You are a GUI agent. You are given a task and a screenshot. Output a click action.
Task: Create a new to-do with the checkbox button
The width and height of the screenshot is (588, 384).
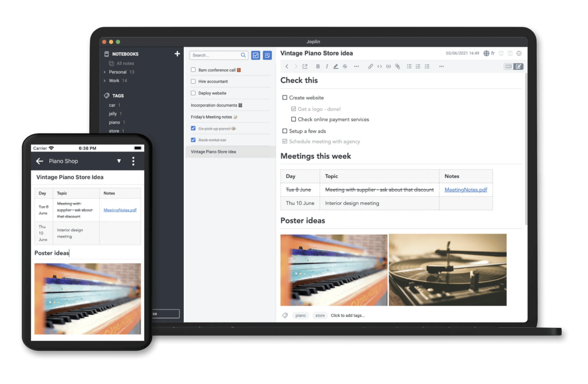tap(256, 55)
